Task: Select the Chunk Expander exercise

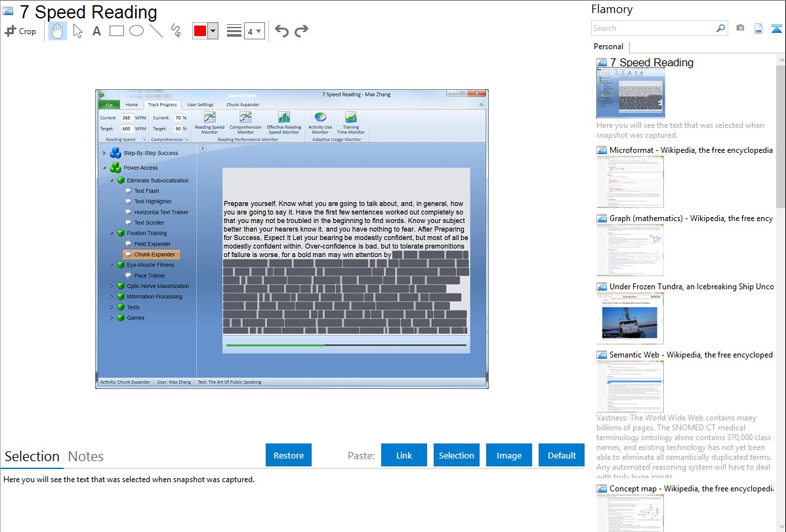Action: click(152, 255)
